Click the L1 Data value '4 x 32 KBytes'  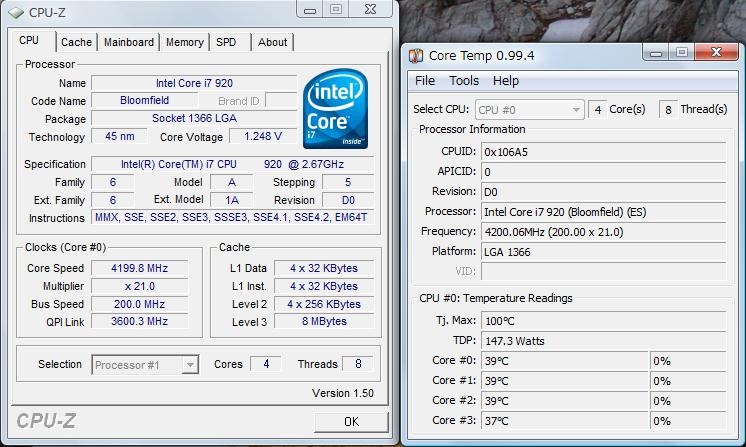324,268
